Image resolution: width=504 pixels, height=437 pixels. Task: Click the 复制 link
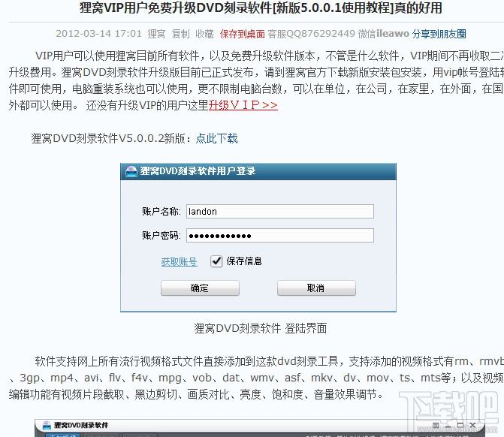pyautogui.click(x=180, y=34)
